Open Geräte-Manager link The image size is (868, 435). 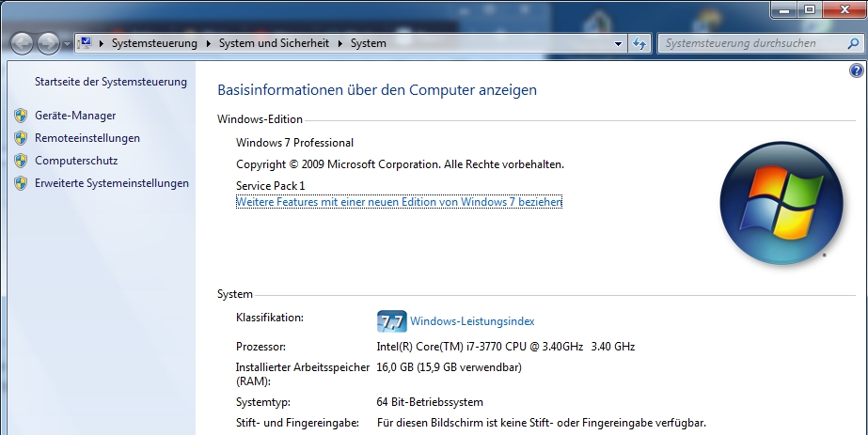click(75, 116)
